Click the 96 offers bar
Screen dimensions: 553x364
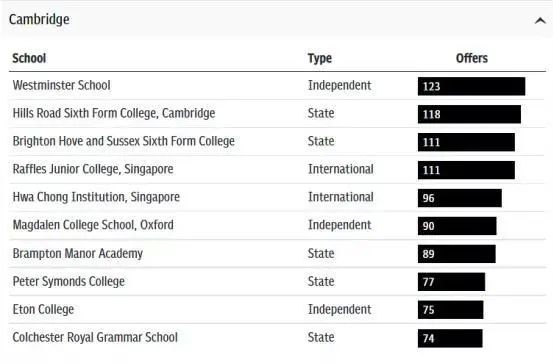(460, 198)
